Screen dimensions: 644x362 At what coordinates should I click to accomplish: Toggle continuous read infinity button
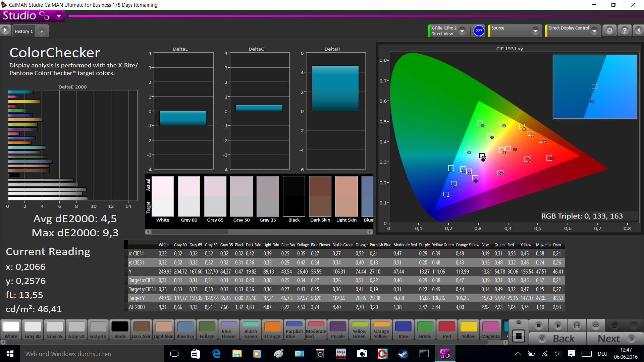click(x=595, y=325)
